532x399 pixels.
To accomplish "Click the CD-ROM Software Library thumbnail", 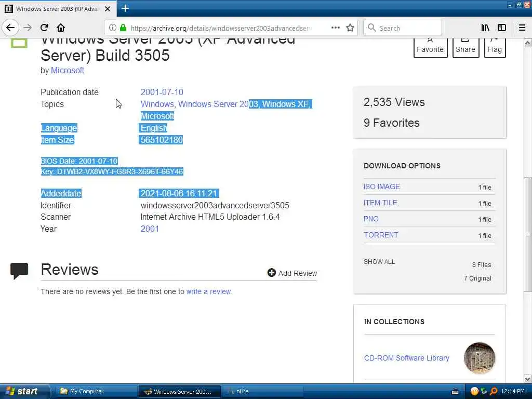I will (x=480, y=358).
